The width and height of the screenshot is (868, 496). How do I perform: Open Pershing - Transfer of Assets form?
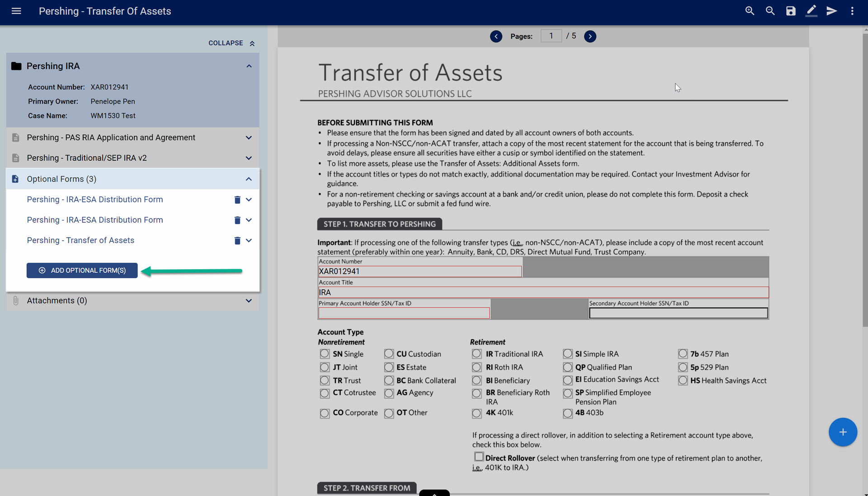(x=80, y=240)
